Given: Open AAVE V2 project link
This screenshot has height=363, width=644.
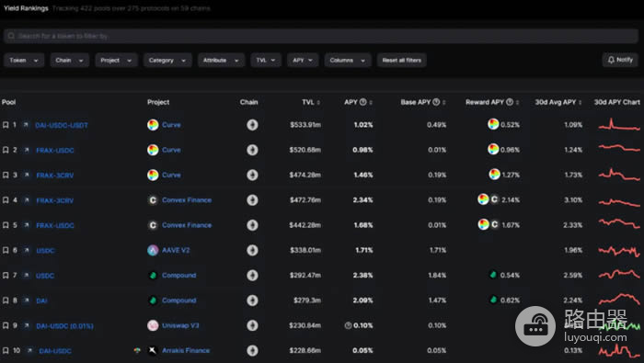Looking at the screenshot, I should click(x=176, y=250).
